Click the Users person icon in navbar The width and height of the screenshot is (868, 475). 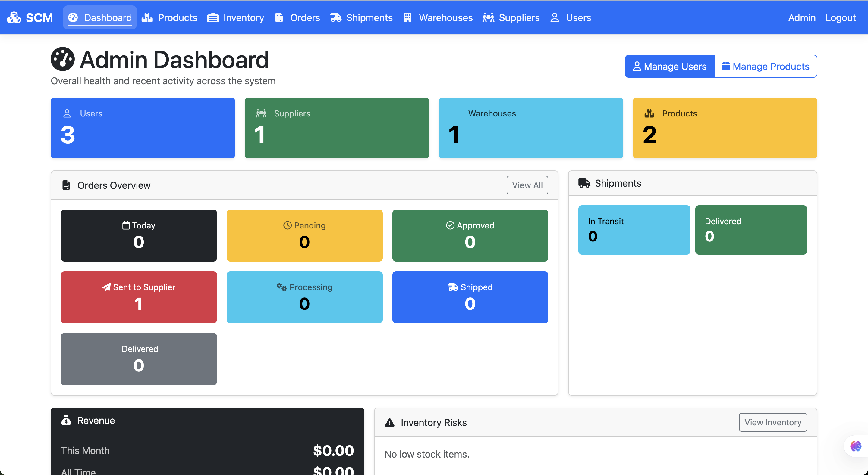(x=554, y=17)
